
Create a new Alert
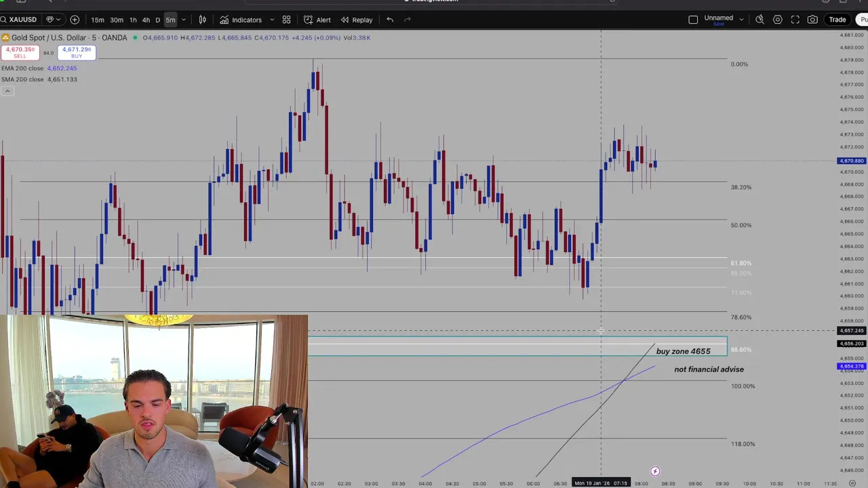pos(317,20)
